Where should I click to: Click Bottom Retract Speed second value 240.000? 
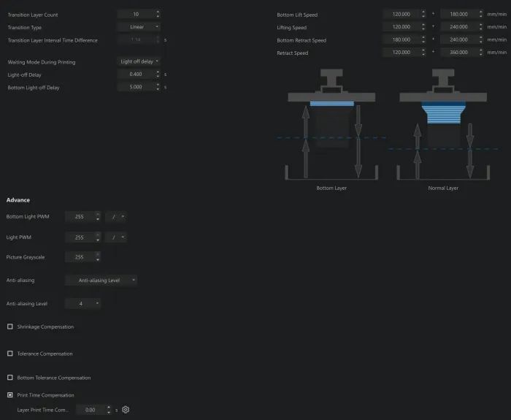pyautogui.click(x=459, y=39)
